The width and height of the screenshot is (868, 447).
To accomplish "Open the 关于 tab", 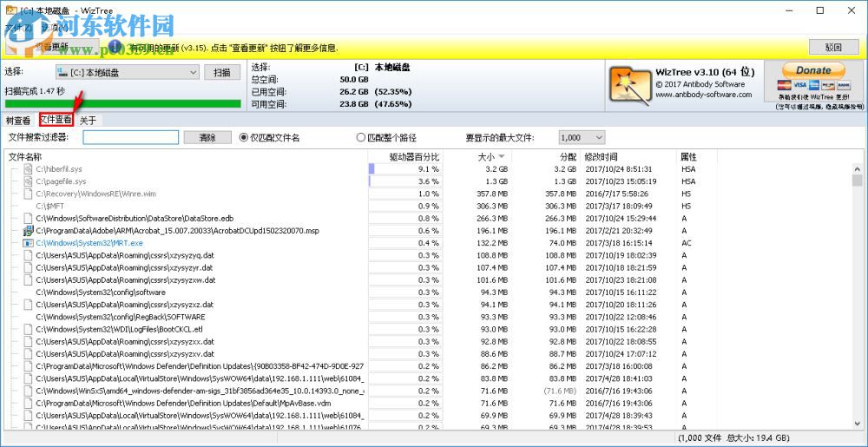I will pyautogui.click(x=88, y=121).
